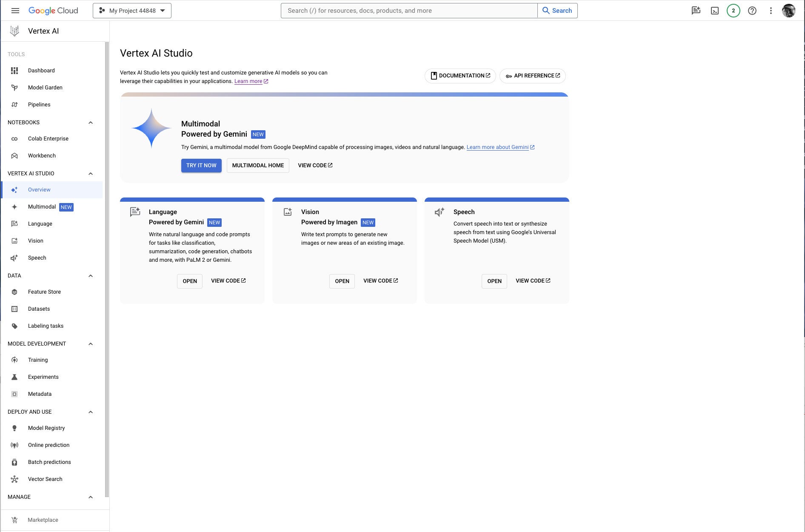Collapse the Data section
805x532 pixels.
pyautogui.click(x=91, y=276)
